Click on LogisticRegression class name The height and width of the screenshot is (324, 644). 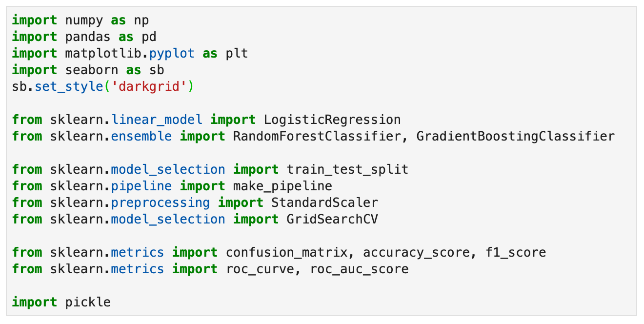pos(332,120)
